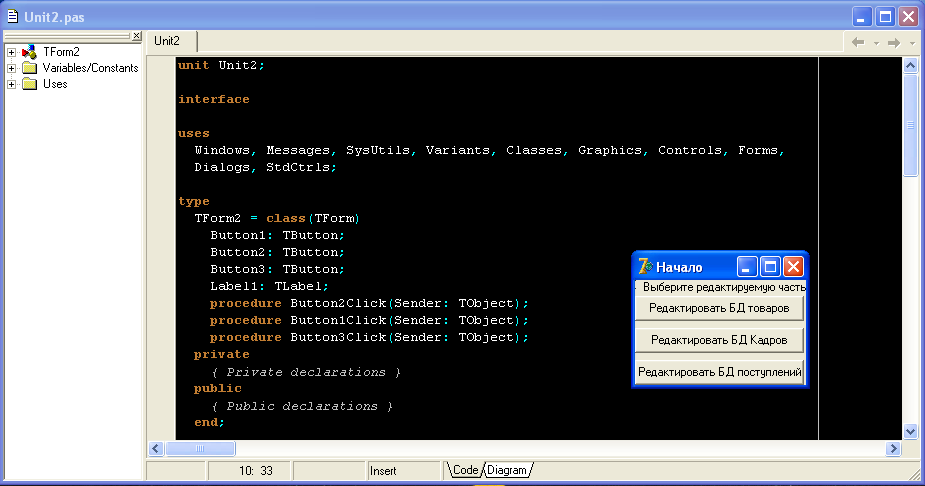Switch to the Diagram view tab
Image resolution: width=925 pixels, height=486 pixels.
click(x=507, y=470)
